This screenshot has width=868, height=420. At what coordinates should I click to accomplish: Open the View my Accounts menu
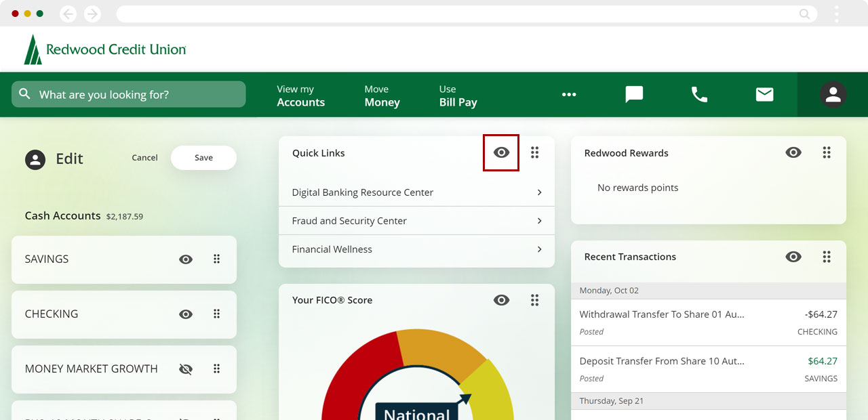(x=300, y=96)
